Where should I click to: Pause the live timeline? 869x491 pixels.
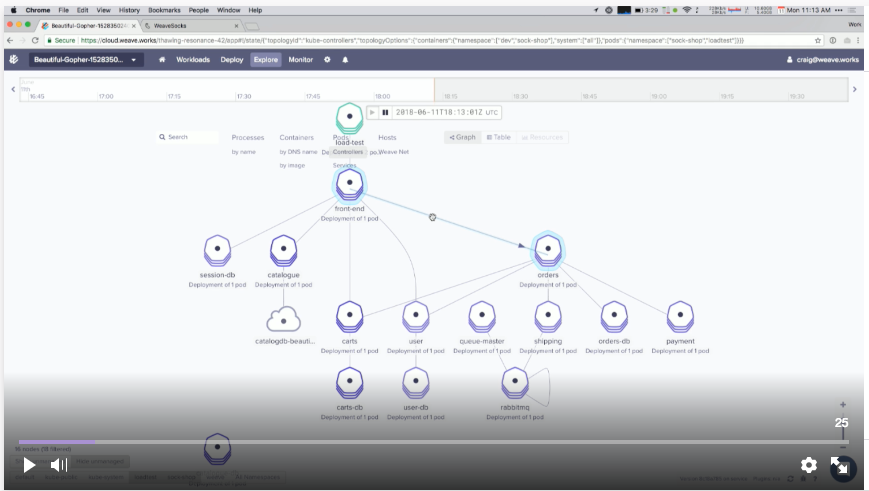coord(385,112)
